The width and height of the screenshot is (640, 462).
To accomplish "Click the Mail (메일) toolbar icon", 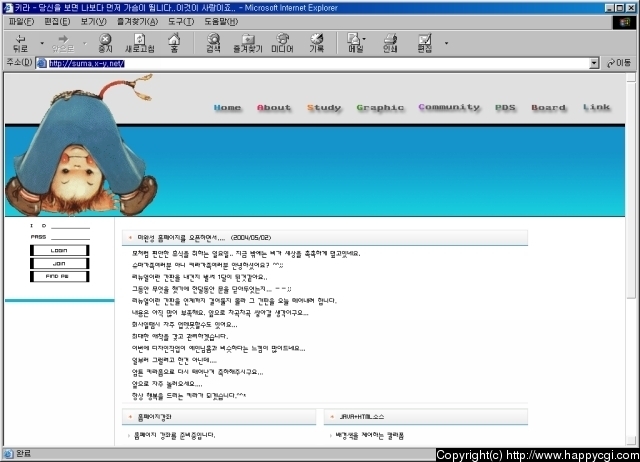I will pyautogui.click(x=354, y=43).
